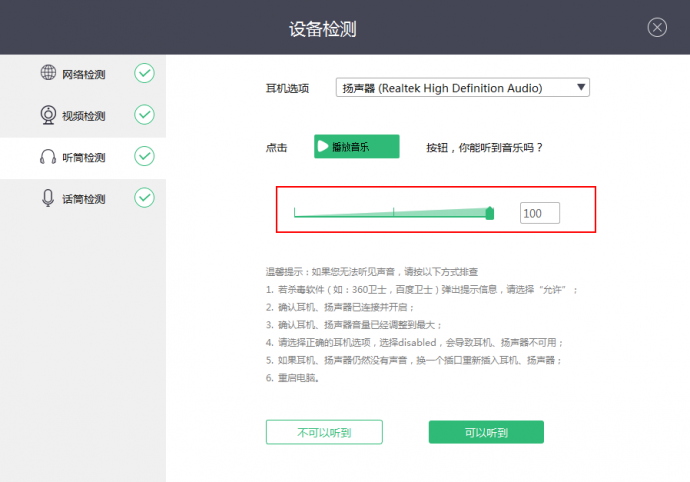Viewport: 690px width, 482px height.
Task: Close the 设备检测 dialog
Action: coord(657,27)
